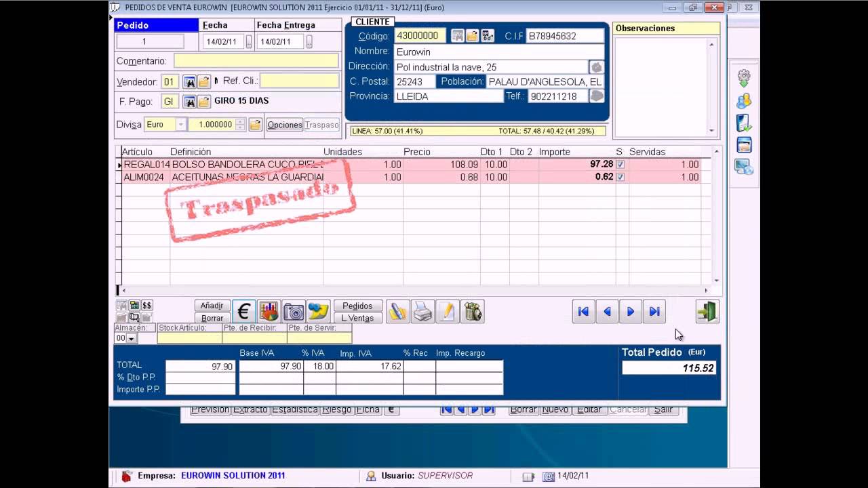This screenshot has height=488, width=868.
Task: Select REGAL014 article cell
Action: pyautogui.click(x=145, y=165)
